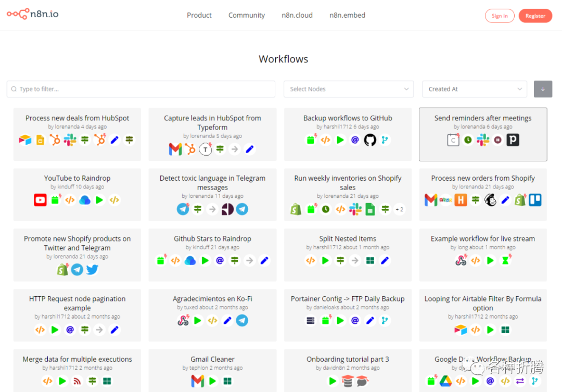
Task: Click Airtable icon in 'Looping for Airtable Filter' card
Action: tap(461, 330)
